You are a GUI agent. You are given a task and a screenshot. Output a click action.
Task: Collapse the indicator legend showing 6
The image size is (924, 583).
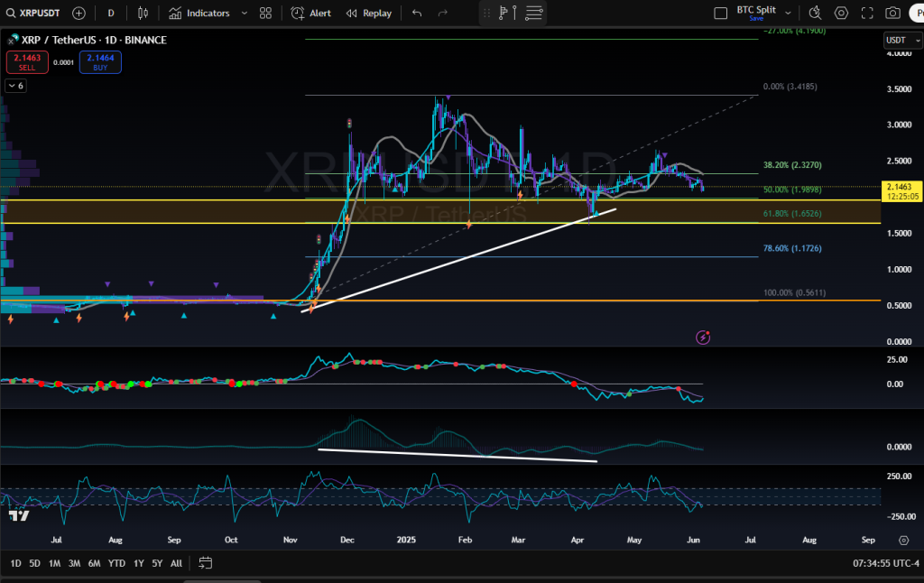[x=15, y=86]
